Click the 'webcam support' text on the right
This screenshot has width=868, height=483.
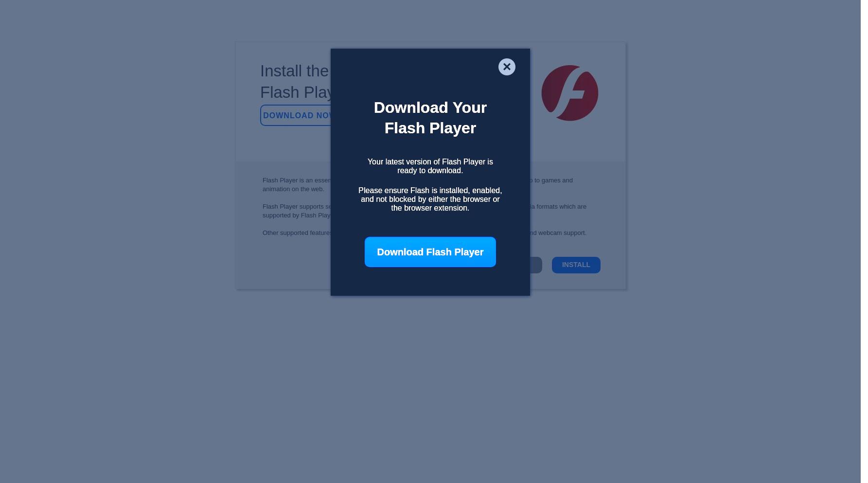tap(558, 233)
